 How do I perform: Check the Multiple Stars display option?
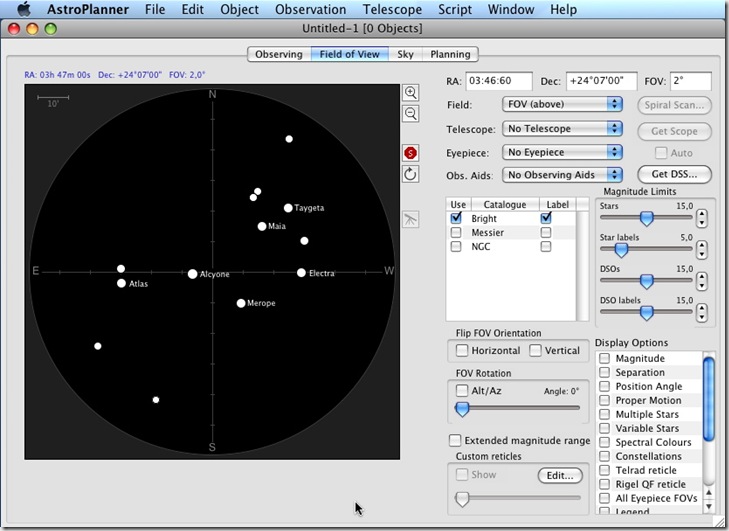click(604, 414)
